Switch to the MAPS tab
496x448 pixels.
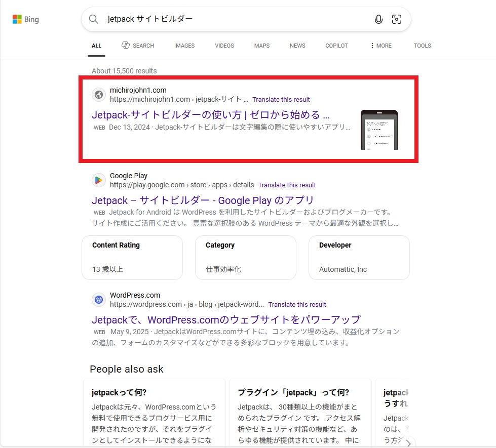(x=262, y=46)
